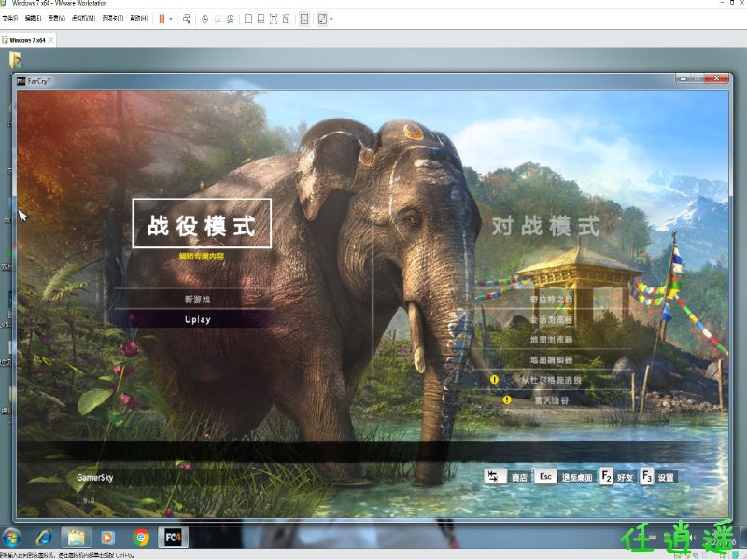The image size is (747, 560).
Task: Click the Send Ctrl+Alt+Del toolbar icon
Action: point(187,19)
